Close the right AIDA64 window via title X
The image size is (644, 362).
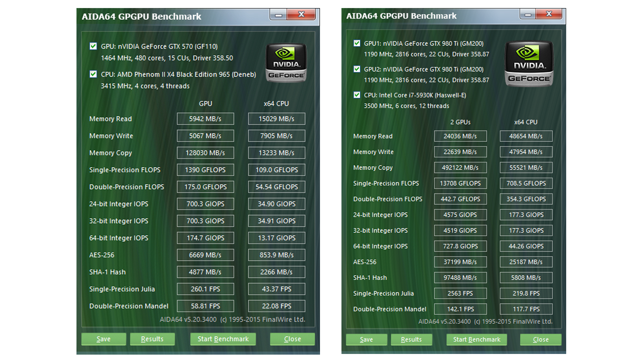[x=549, y=14]
